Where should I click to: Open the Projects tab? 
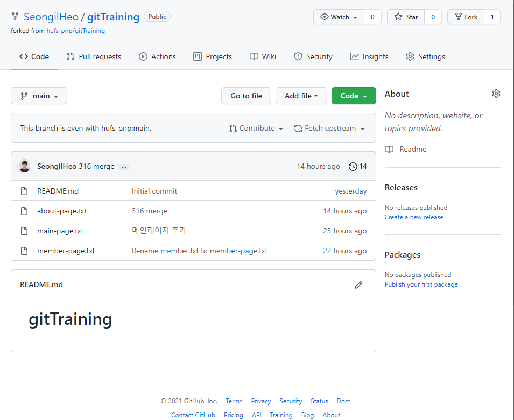point(213,56)
